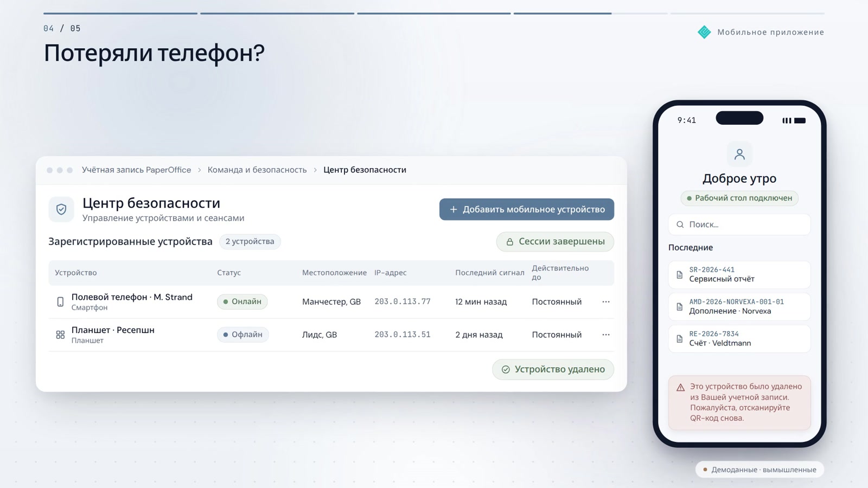Viewport: 868px width, 488px height.
Task: Click the lock icon in Сессии завершены
Action: pyautogui.click(x=509, y=242)
